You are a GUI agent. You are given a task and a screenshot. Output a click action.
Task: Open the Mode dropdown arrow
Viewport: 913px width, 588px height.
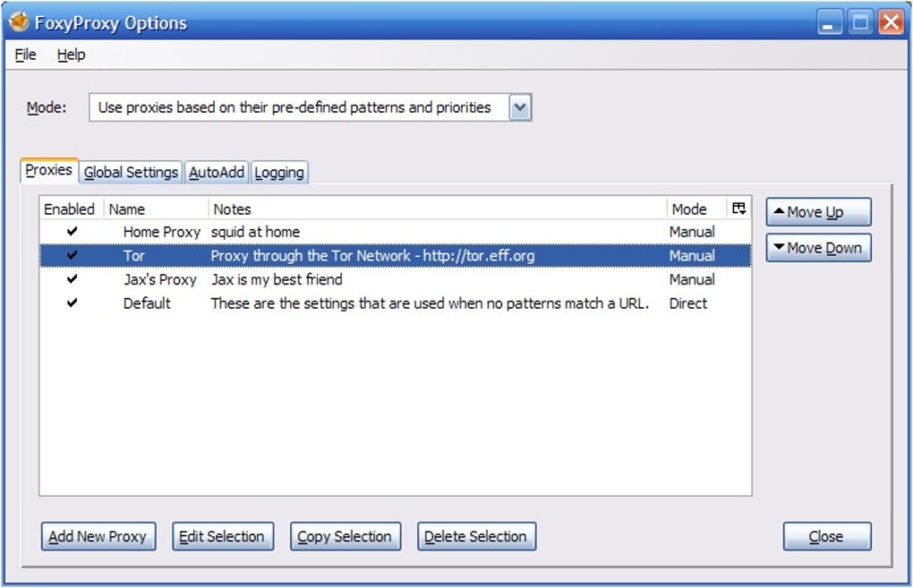(x=520, y=107)
